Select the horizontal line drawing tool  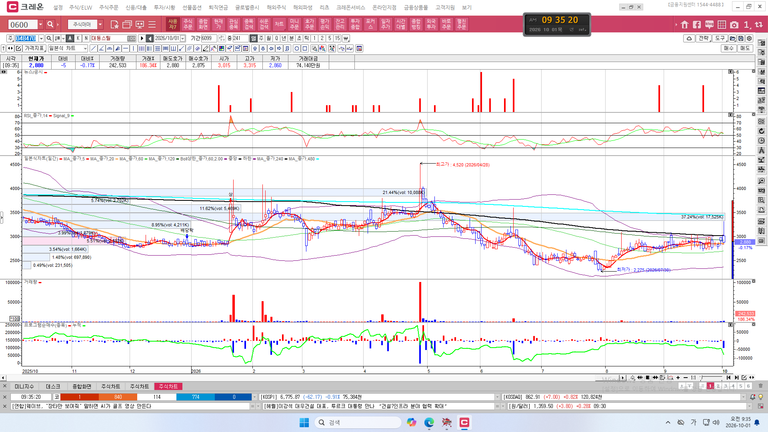pyautogui.click(x=125, y=48)
